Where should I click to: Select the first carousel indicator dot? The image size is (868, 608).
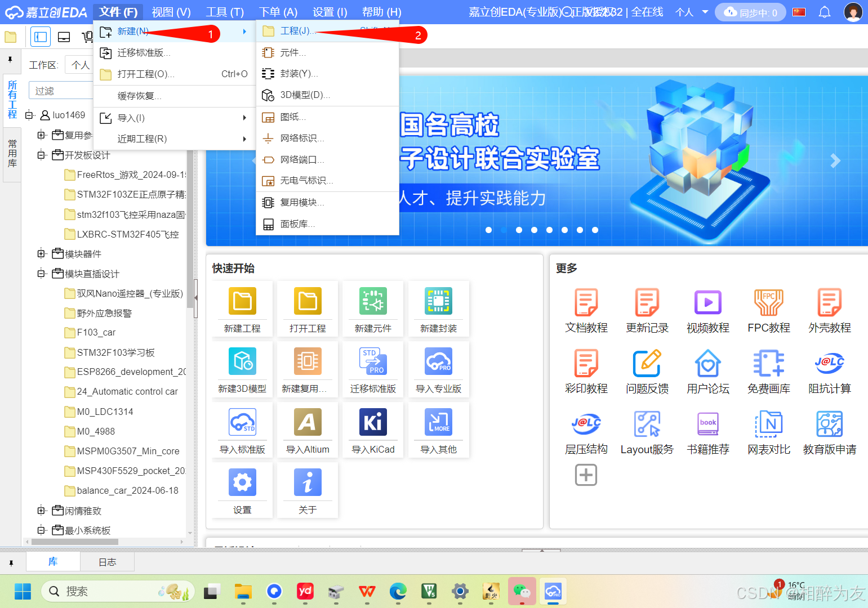point(488,230)
